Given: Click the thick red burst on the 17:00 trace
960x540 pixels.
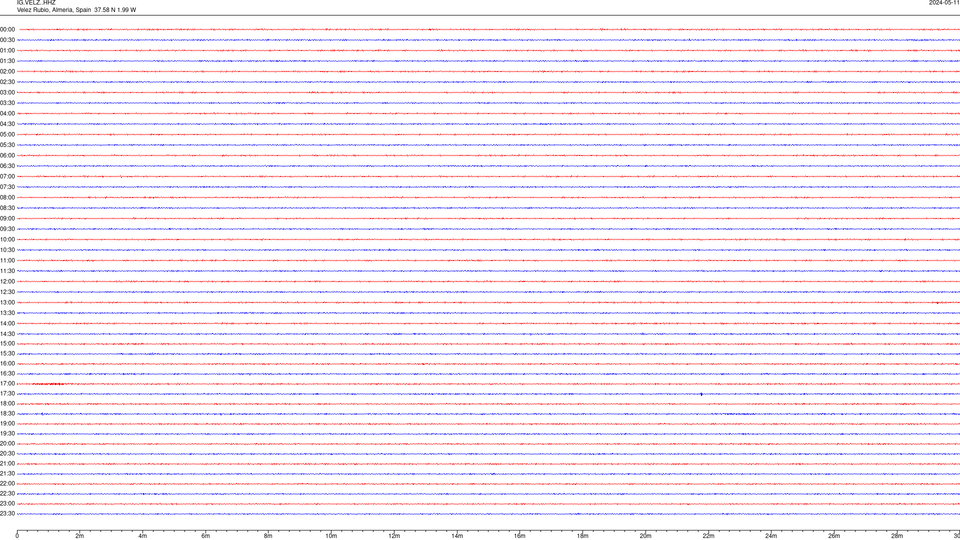Looking at the screenshot, I should [x=48, y=384].
